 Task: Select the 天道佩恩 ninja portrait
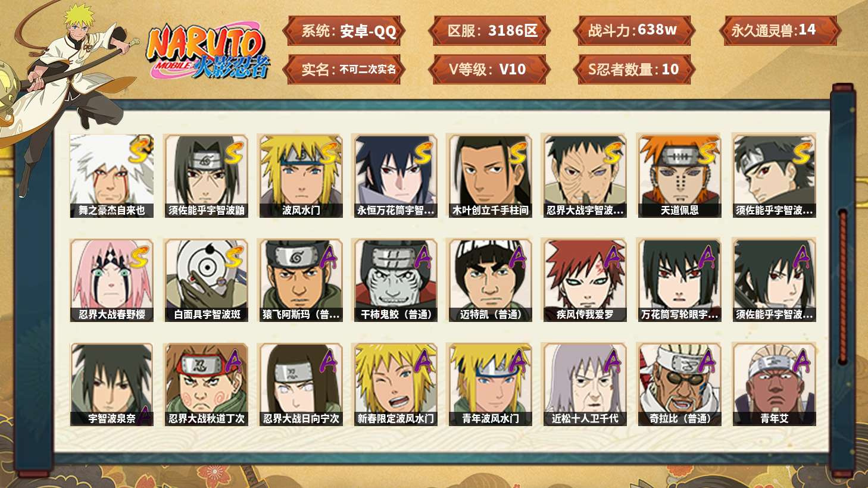point(679,176)
